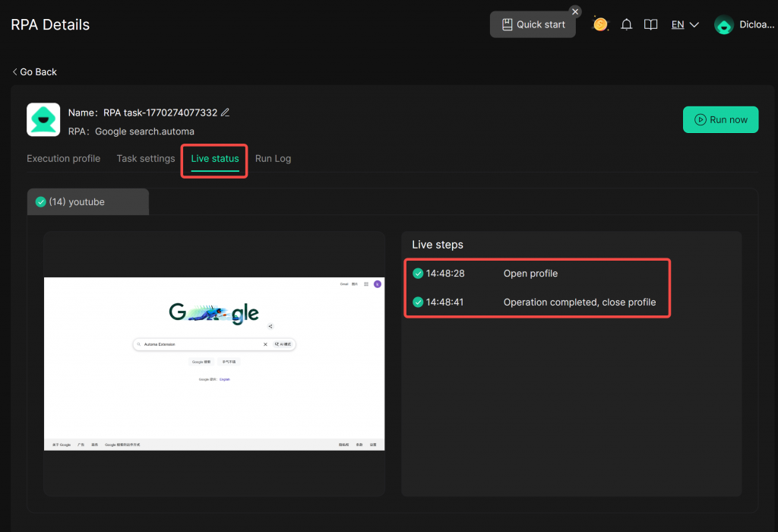Open the Task settings tab
Viewport: 778px width, 532px height.
(x=145, y=159)
